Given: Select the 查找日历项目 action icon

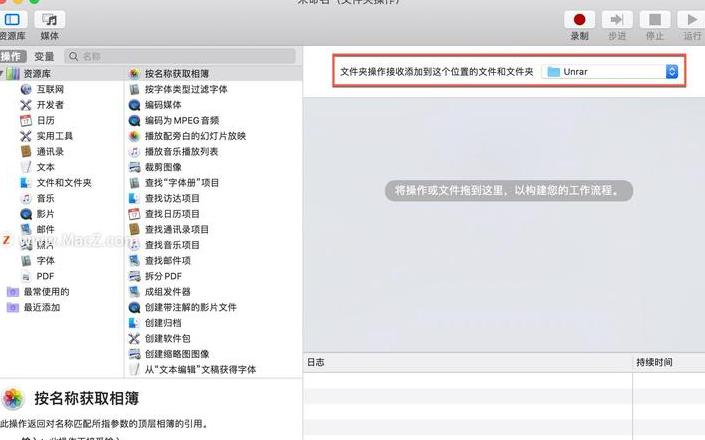Looking at the screenshot, I should pyautogui.click(x=134, y=214).
